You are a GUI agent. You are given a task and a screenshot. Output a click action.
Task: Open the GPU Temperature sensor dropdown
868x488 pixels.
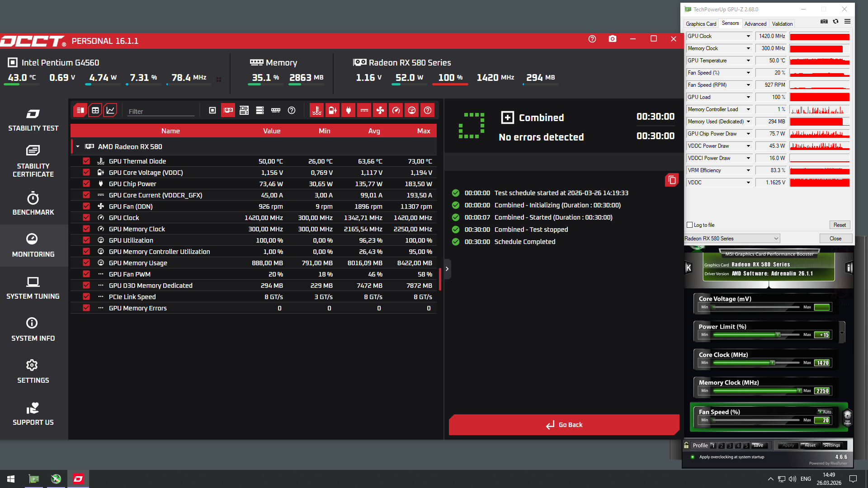tap(748, 61)
